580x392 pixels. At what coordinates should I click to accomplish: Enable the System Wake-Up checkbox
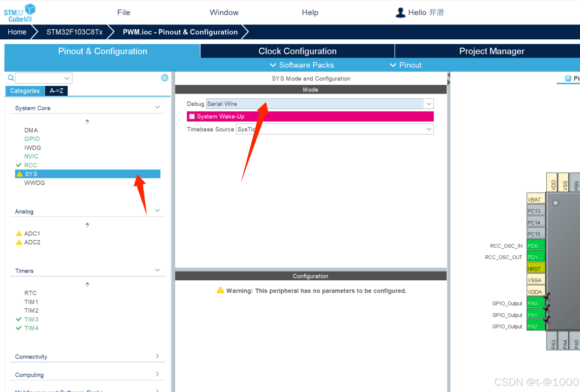(x=192, y=116)
